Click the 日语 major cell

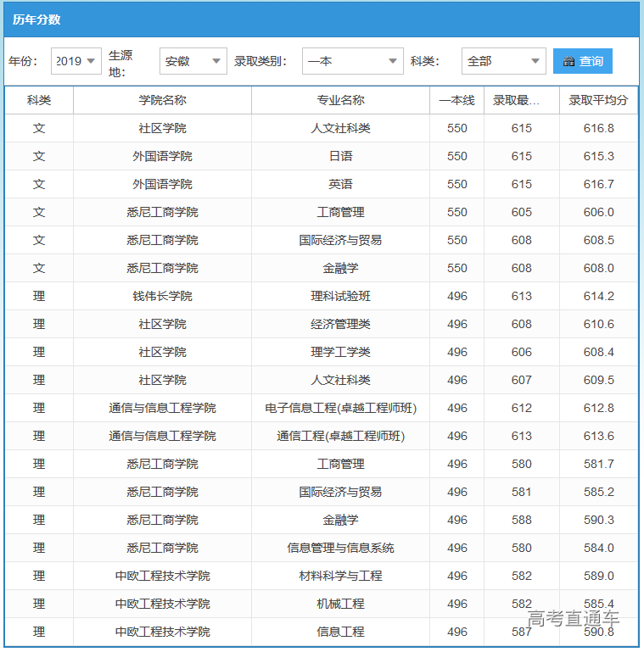340,156
